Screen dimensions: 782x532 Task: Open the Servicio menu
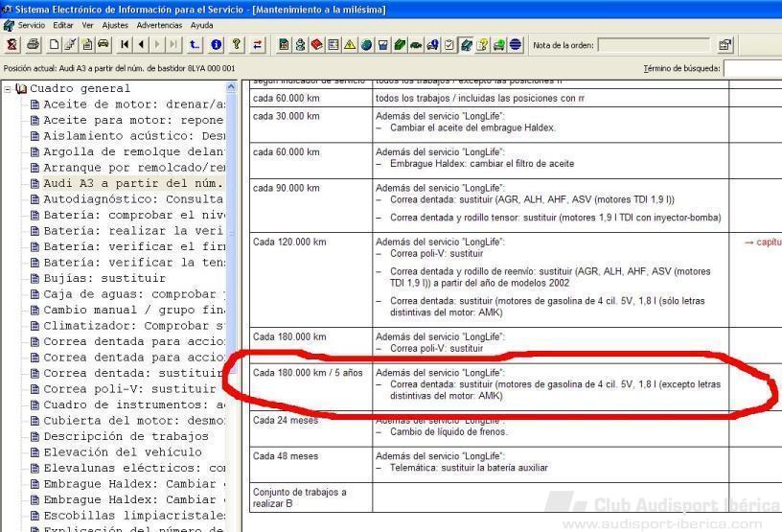[32, 25]
